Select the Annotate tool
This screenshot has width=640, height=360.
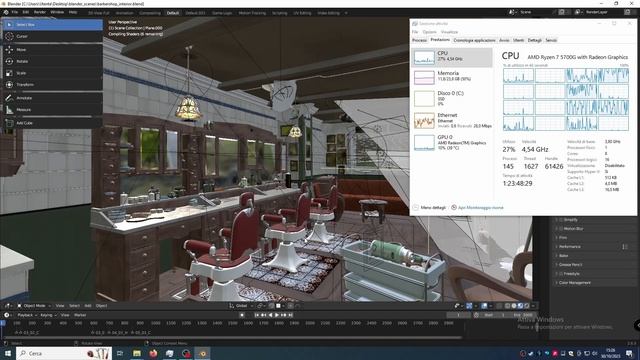tap(53, 98)
